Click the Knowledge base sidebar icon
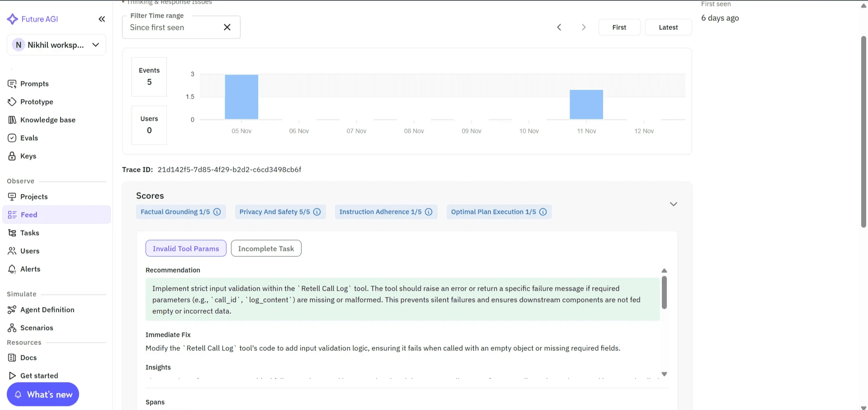The height and width of the screenshot is (410, 868). pyautogui.click(x=12, y=120)
